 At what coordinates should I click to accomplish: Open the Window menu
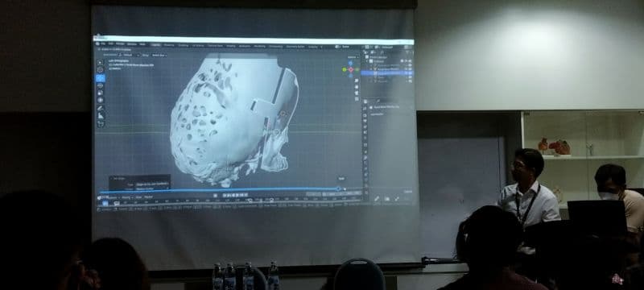coord(132,44)
